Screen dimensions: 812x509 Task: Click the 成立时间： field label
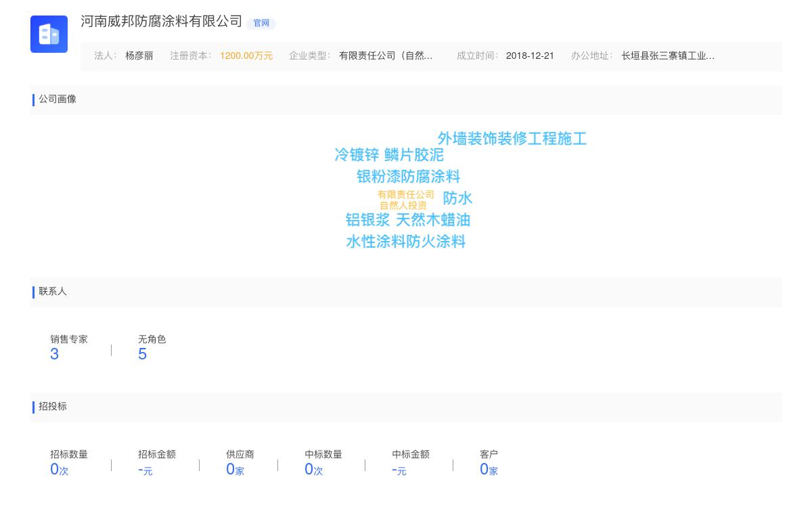coord(478,56)
